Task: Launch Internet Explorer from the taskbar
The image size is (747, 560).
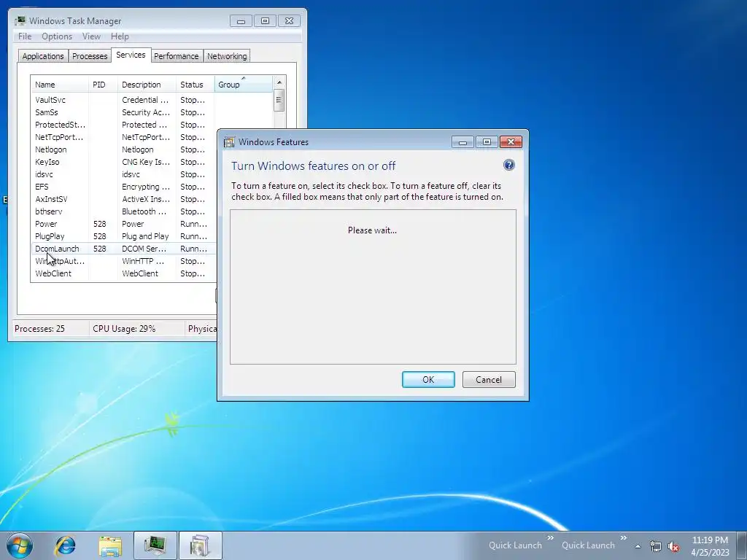Action: coord(65,545)
